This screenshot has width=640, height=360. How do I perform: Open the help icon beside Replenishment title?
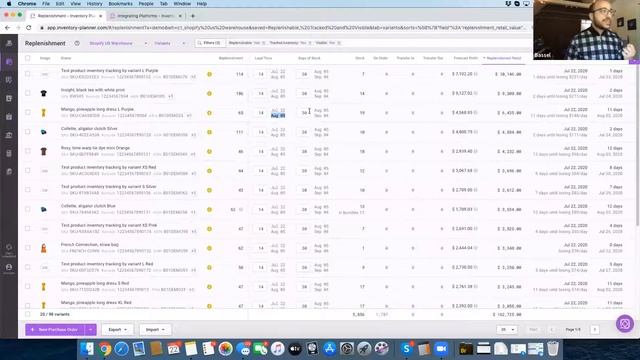coord(77,43)
